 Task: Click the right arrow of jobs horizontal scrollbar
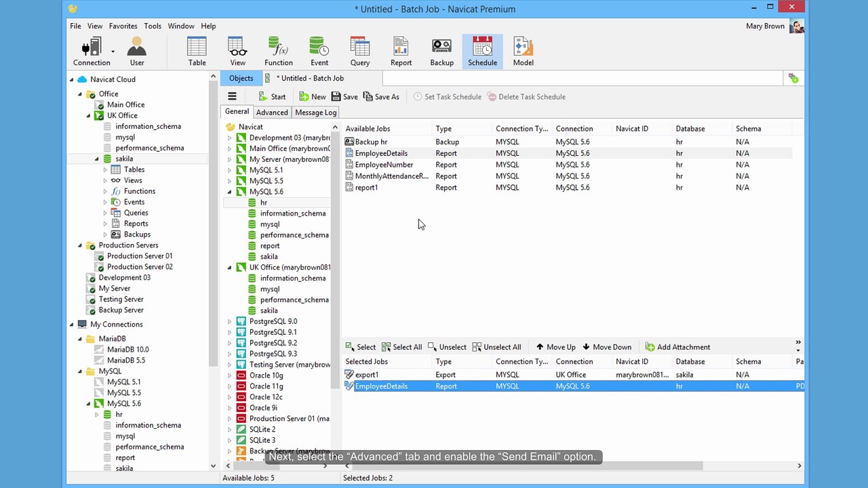[799, 466]
